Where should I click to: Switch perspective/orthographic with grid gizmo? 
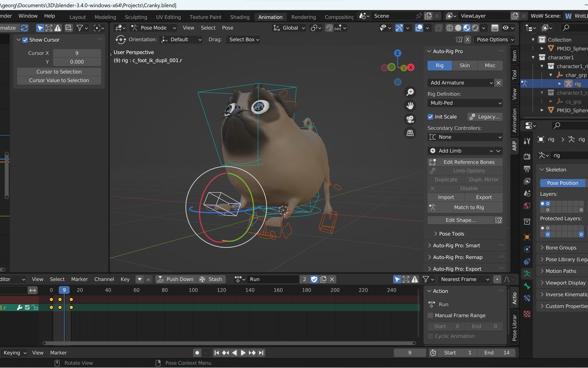coord(410,133)
